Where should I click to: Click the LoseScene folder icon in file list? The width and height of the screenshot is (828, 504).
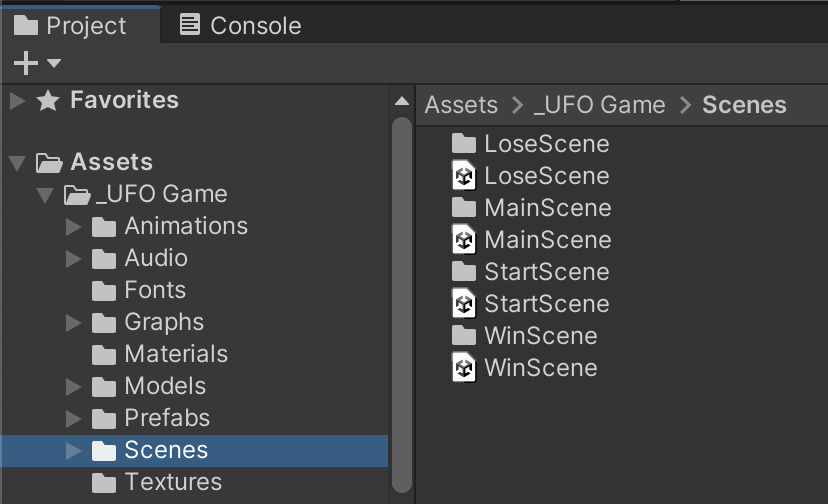click(x=463, y=144)
